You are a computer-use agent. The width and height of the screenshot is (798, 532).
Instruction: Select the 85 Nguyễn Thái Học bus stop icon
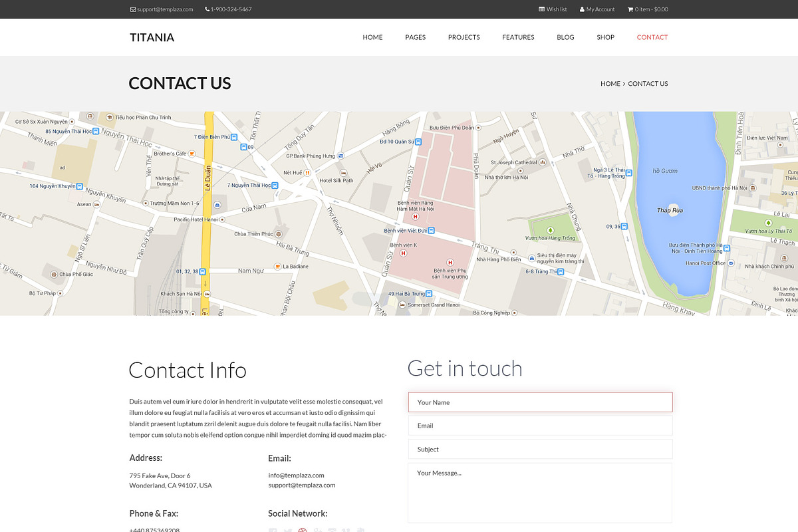coord(96,131)
